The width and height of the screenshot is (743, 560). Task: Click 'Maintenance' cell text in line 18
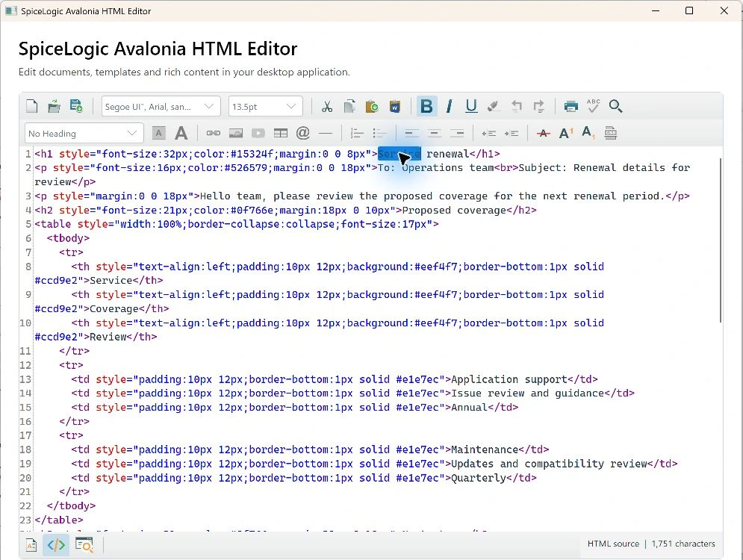(x=485, y=449)
